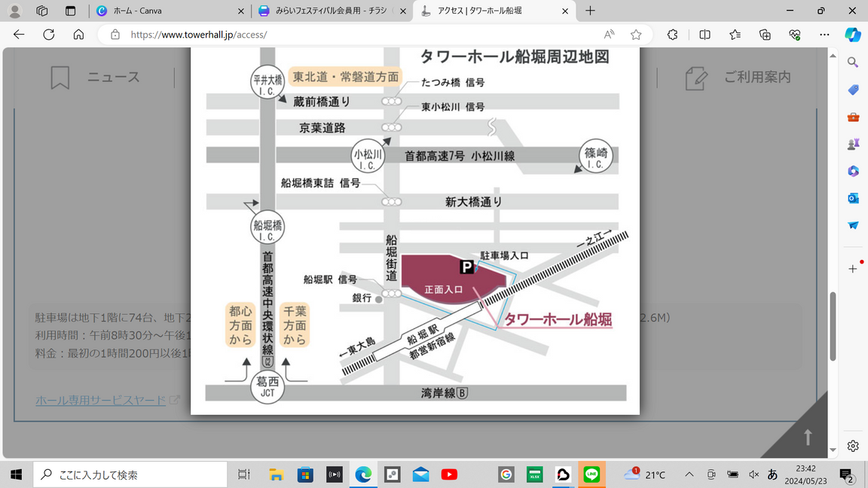The image size is (868, 488).
Task: Open the browser profile avatar
Action: pos(15,11)
